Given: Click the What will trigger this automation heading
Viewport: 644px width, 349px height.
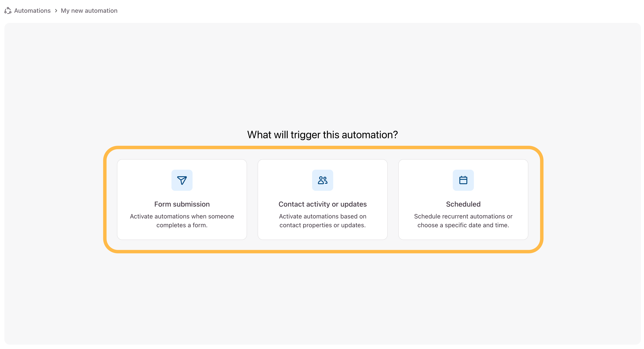Looking at the screenshot, I should (322, 135).
